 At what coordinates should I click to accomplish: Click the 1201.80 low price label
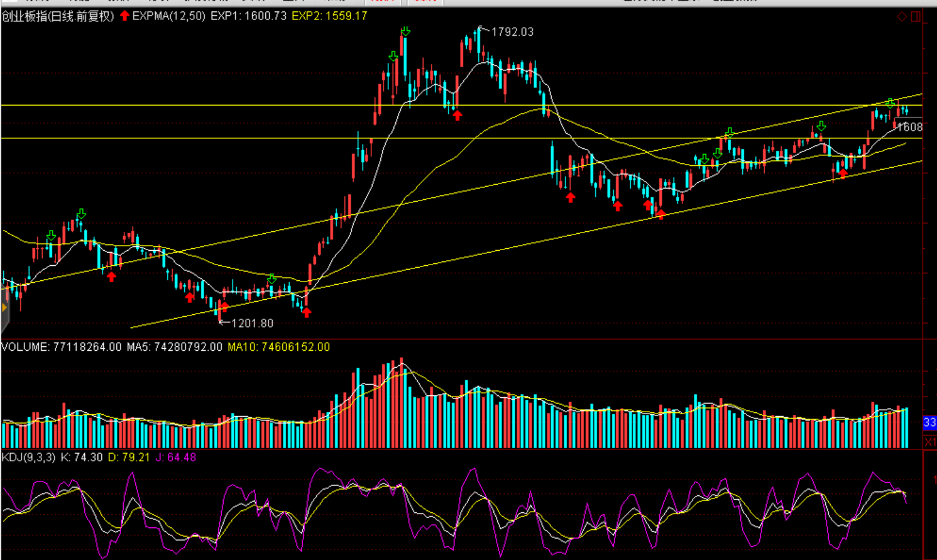pyautogui.click(x=252, y=323)
